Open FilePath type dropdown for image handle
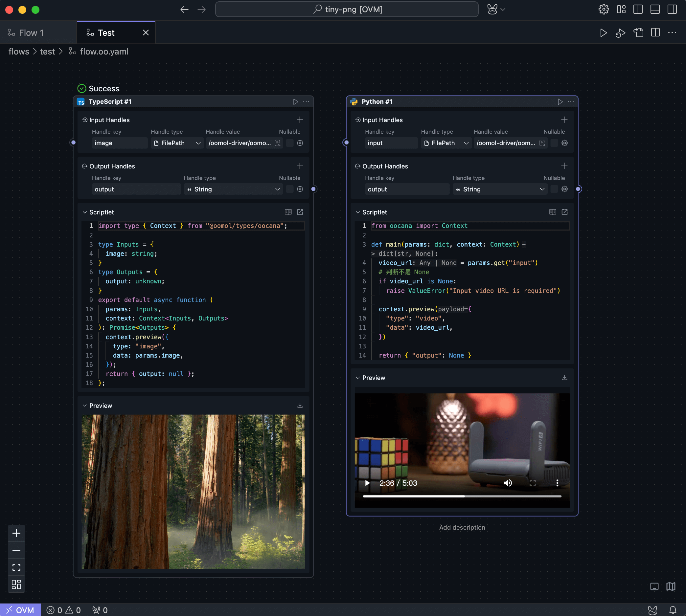686x616 pixels. pos(177,143)
